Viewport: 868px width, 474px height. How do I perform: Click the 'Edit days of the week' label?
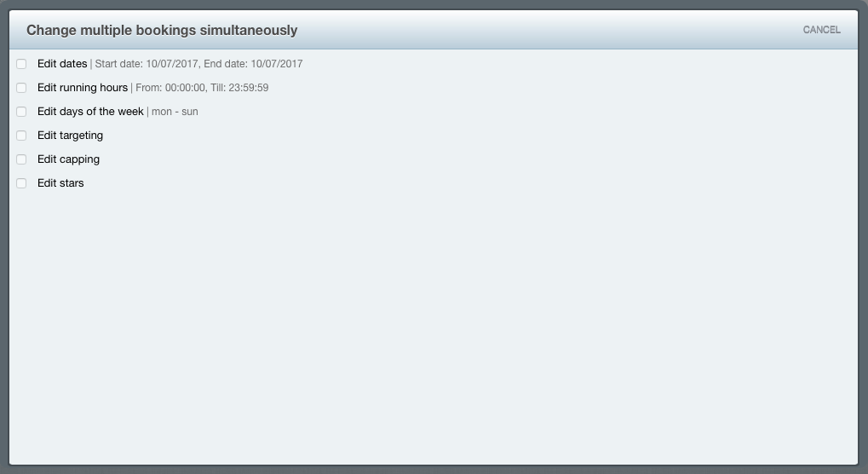click(90, 112)
